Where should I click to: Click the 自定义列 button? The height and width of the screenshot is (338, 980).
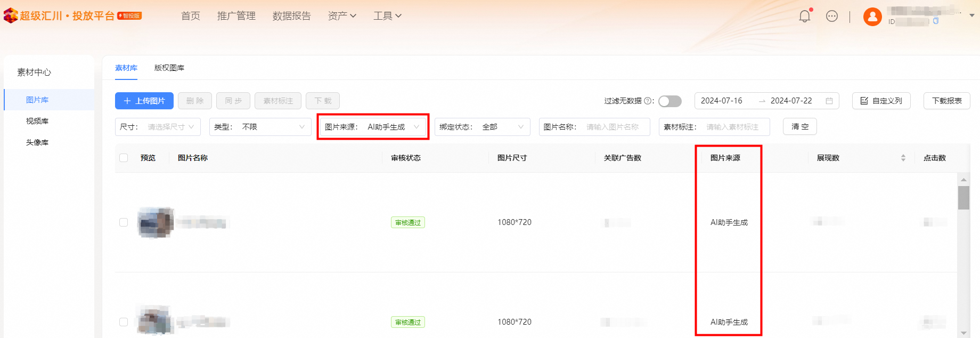[x=881, y=101]
